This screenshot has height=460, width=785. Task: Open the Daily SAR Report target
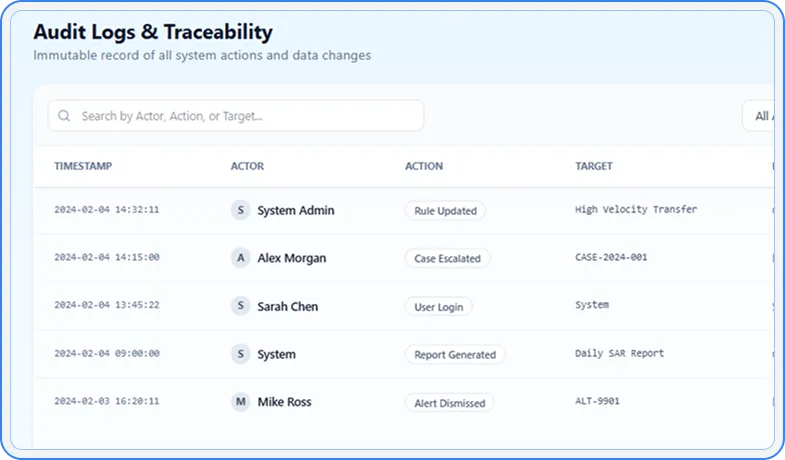(619, 353)
